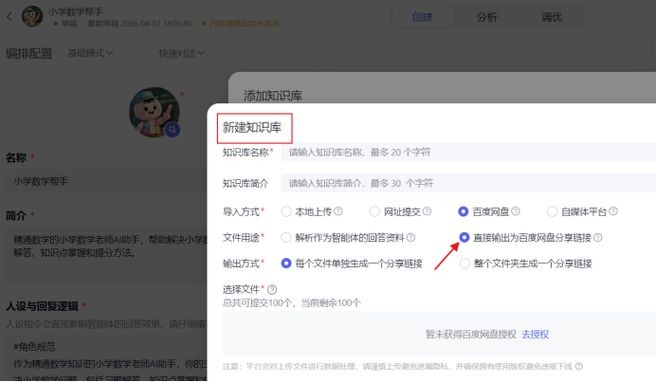Open the 创建 tab
656x382 pixels.
point(422,17)
